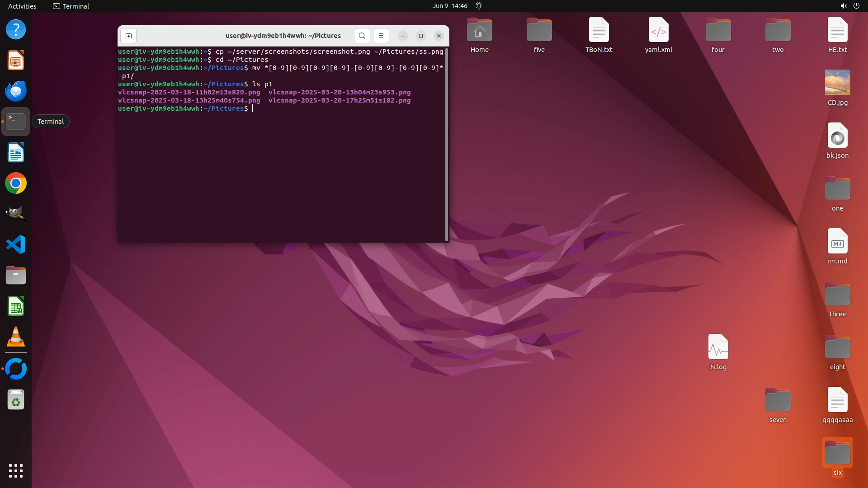Select the CD.jpg image thumbnail
The height and width of the screenshot is (488, 868).
[837, 83]
